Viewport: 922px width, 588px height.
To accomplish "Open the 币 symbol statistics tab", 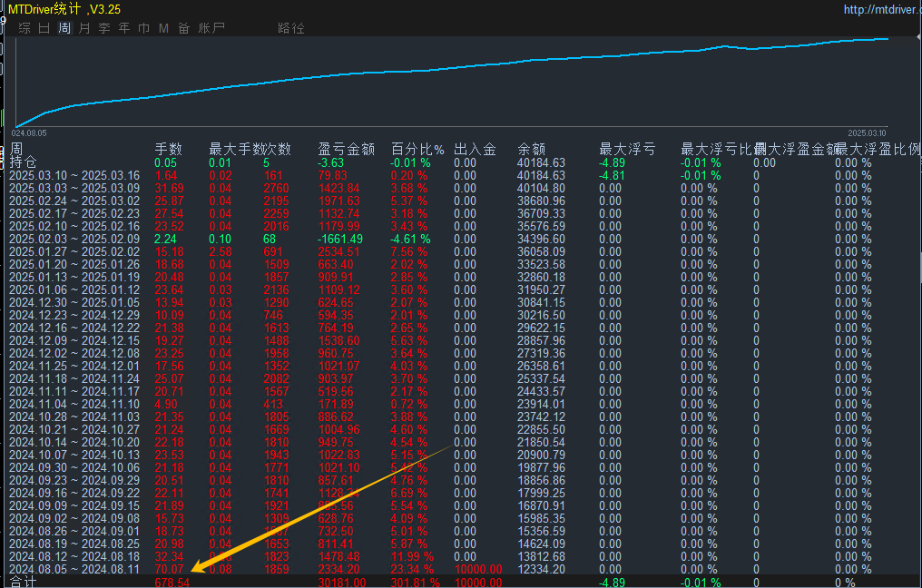I will 144,27.
